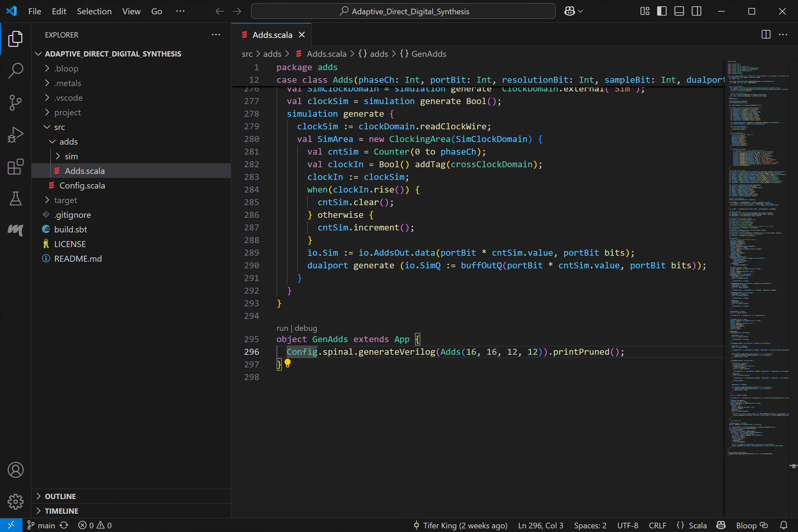Viewport: 798px width, 532px height.
Task: Open the View menu
Action: (x=131, y=11)
